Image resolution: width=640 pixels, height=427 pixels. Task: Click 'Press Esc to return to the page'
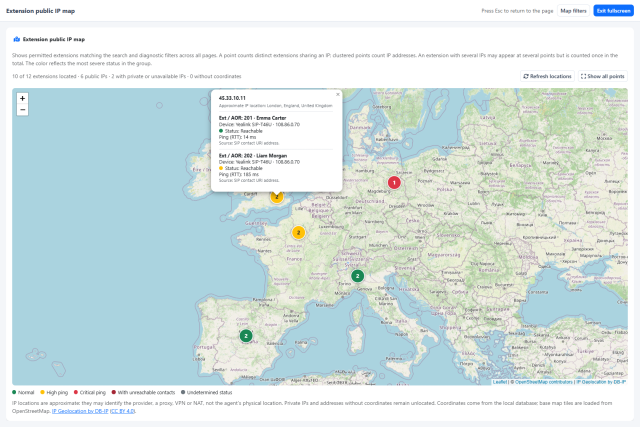[517, 11]
